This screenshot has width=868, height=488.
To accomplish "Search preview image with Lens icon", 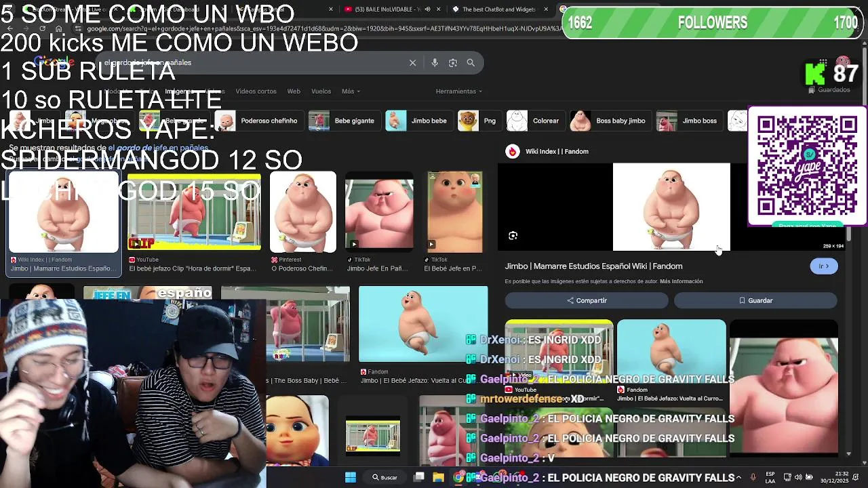I will 513,235.
